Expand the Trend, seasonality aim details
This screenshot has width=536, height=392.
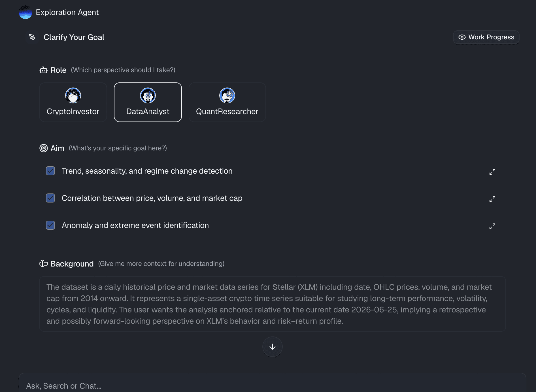tap(492, 172)
